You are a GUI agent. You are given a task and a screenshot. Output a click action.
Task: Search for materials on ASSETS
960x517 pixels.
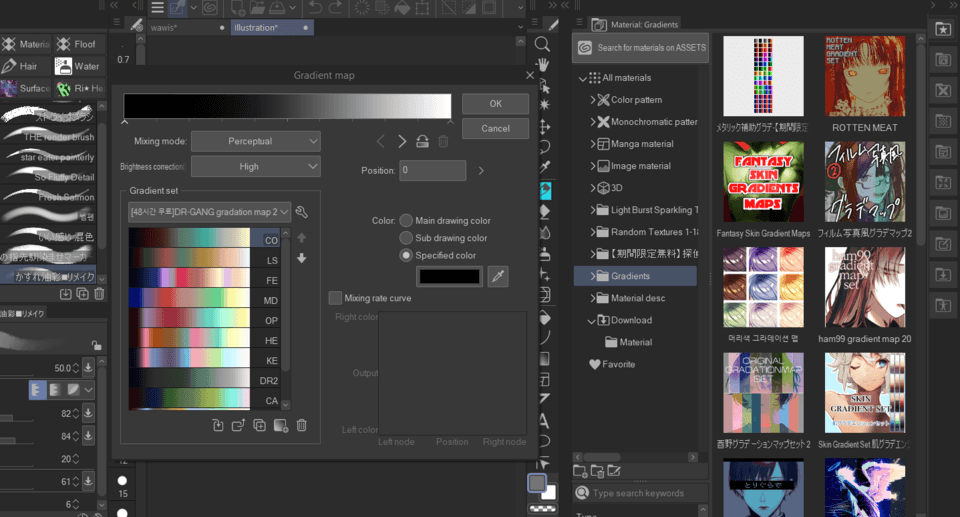click(641, 48)
